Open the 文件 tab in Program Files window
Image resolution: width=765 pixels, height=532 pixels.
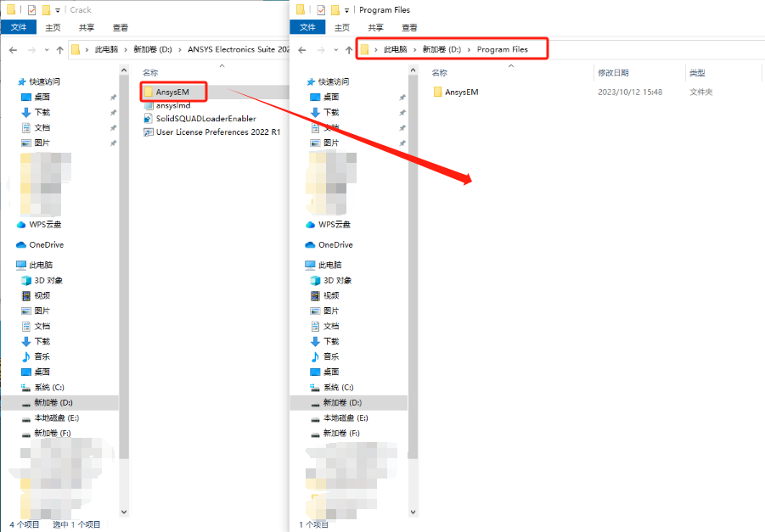tap(307, 27)
